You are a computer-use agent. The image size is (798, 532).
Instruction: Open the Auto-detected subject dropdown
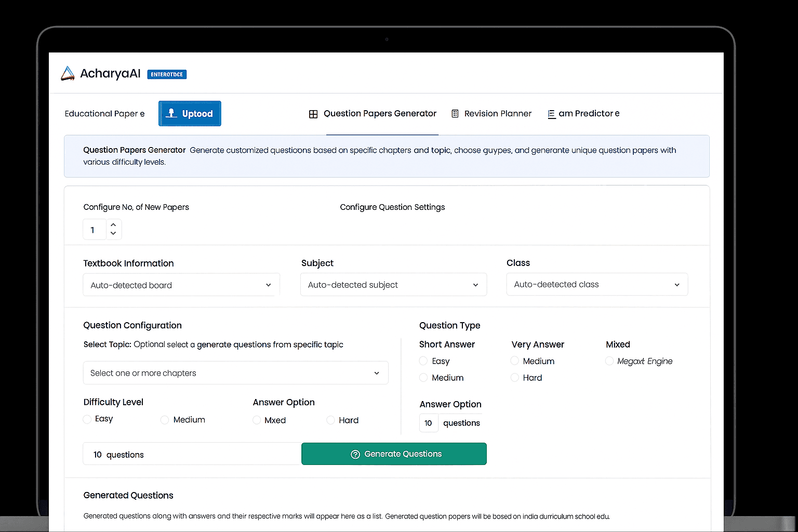coord(393,285)
